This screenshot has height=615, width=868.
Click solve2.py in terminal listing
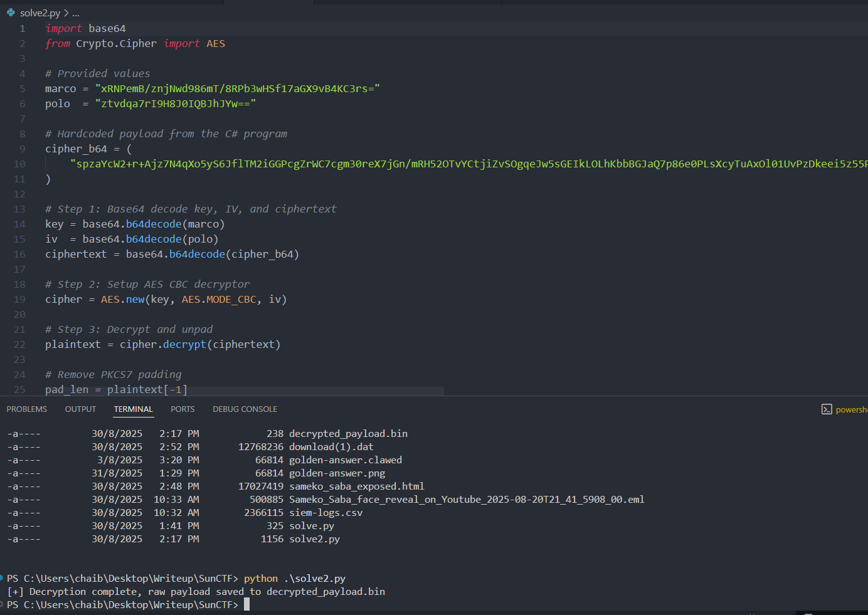314,539
